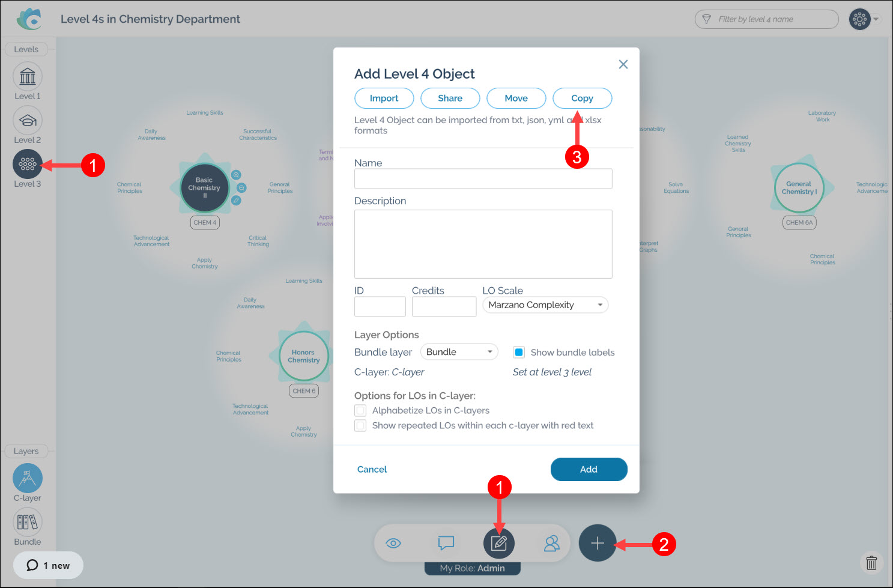Screen dimensions: 893x588
Task: Check Show repeated LOs with red text
Action: [x=360, y=426]
